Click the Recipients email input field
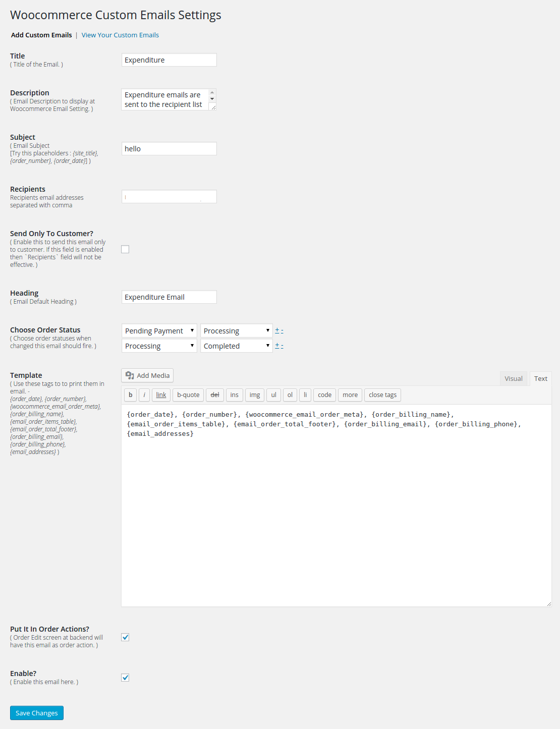Viewport: 560px width, 729px height. click(169, 196)
